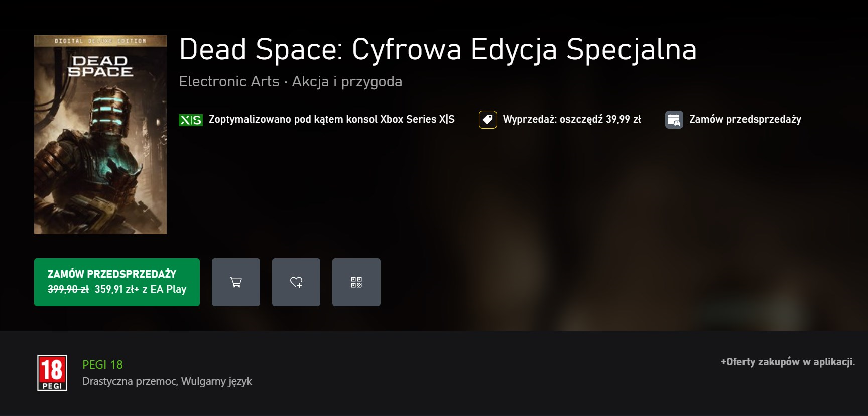
Task: Click the pre-order calendar icon
Action: coord(674,120)
